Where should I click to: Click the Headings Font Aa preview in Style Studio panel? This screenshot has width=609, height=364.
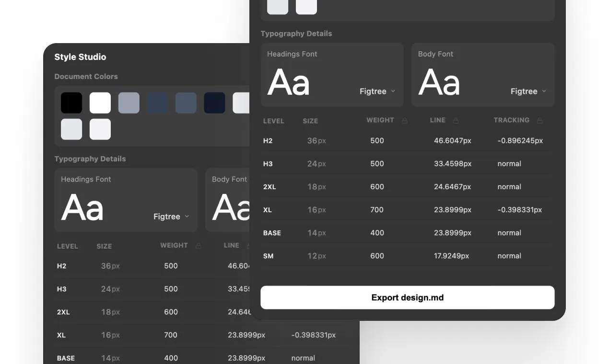coord(82,207)
